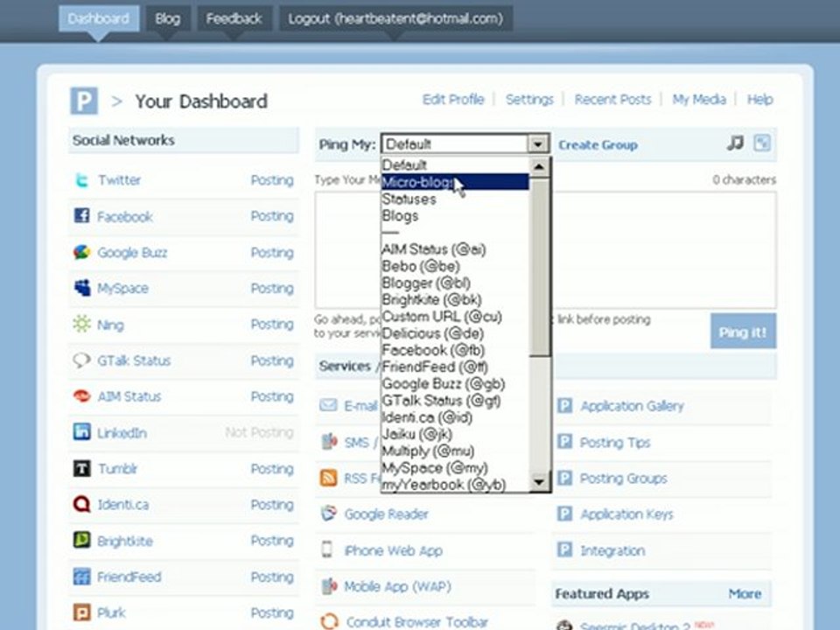
Task: Click the dropdown list scroll up arrow
Action: pyautogui.click(x=540, y=166)
